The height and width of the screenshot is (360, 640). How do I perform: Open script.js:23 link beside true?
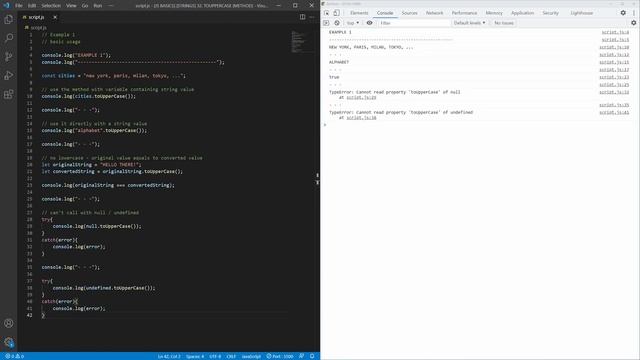tap(614, 77)
